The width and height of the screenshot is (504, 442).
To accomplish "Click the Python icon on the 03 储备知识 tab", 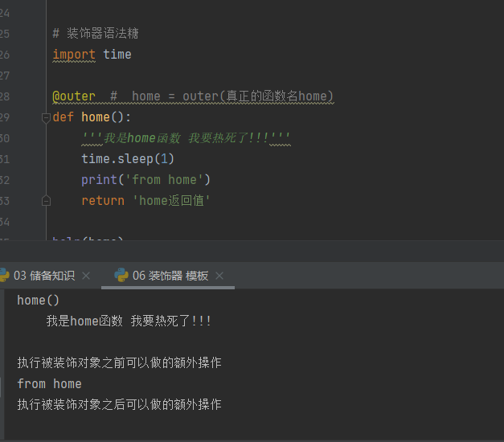I will tap(4, 276).
